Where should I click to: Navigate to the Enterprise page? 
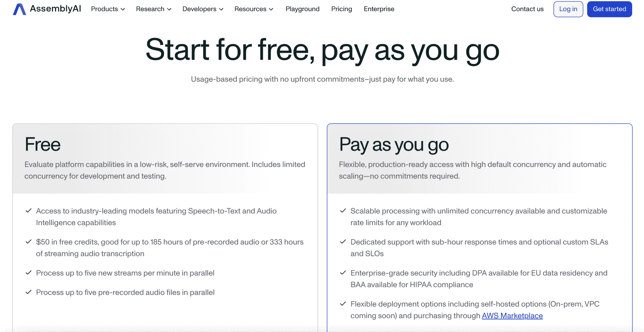(379, 9)
